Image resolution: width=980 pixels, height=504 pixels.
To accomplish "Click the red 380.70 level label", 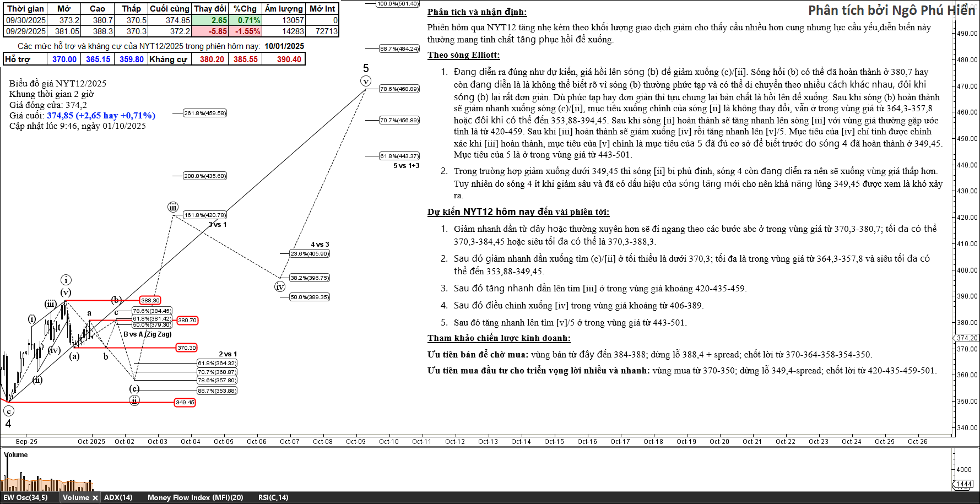I will click(187, 321).
